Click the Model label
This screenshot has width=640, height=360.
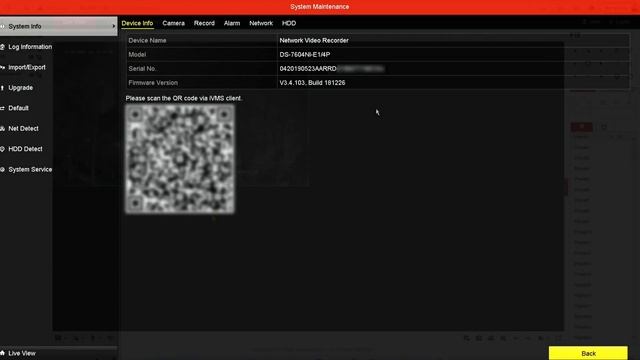coord(137,54)
